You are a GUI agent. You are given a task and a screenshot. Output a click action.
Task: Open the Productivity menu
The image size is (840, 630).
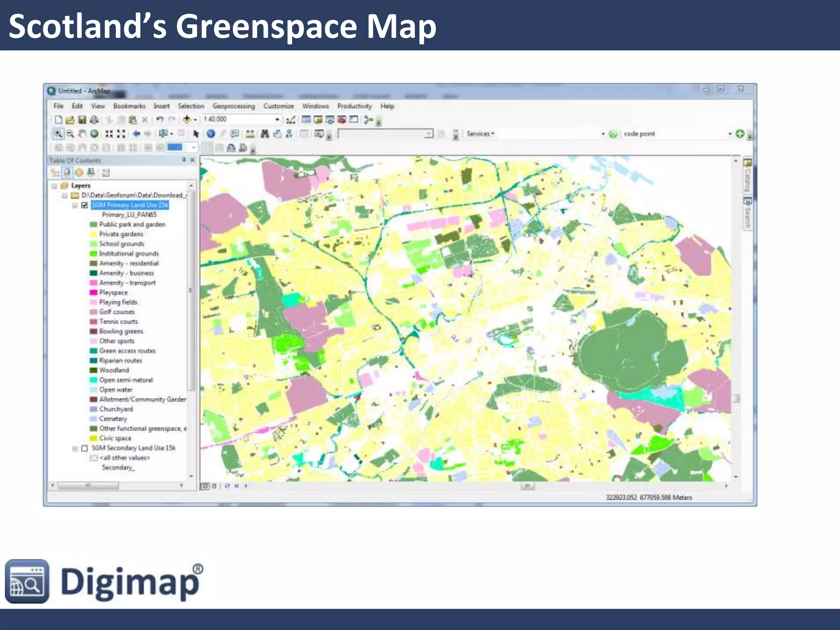pos(354,106)
